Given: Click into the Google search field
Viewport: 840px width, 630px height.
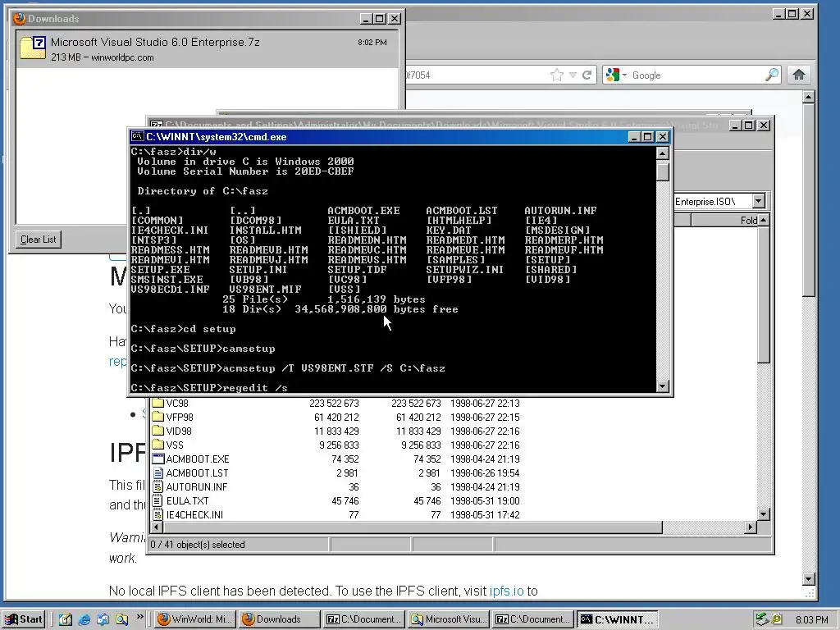Looking at the screenshot, I should coord(696,75).
